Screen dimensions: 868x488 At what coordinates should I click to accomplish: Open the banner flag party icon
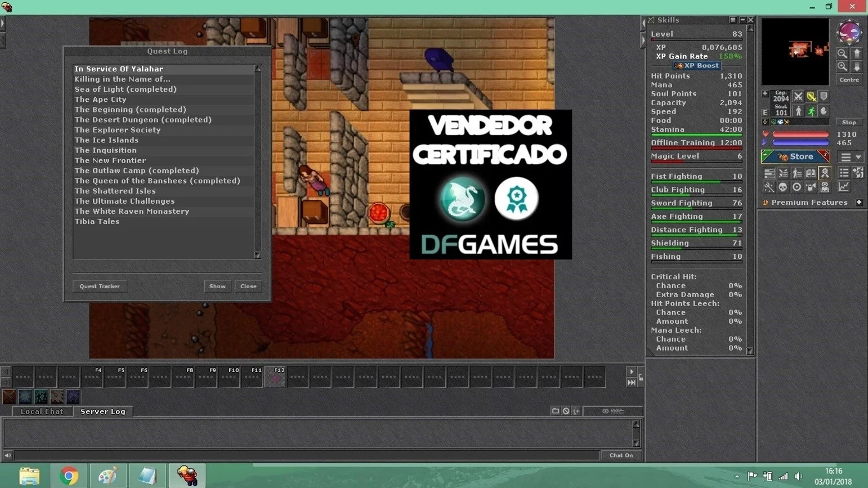pos(811,187)
